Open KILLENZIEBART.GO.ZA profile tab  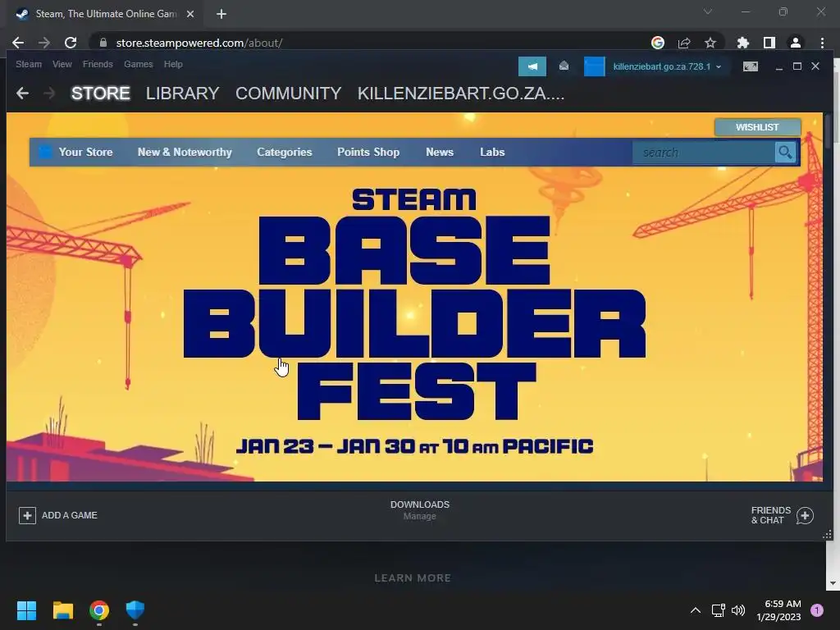pyautogui.click(x=461, y=94)
